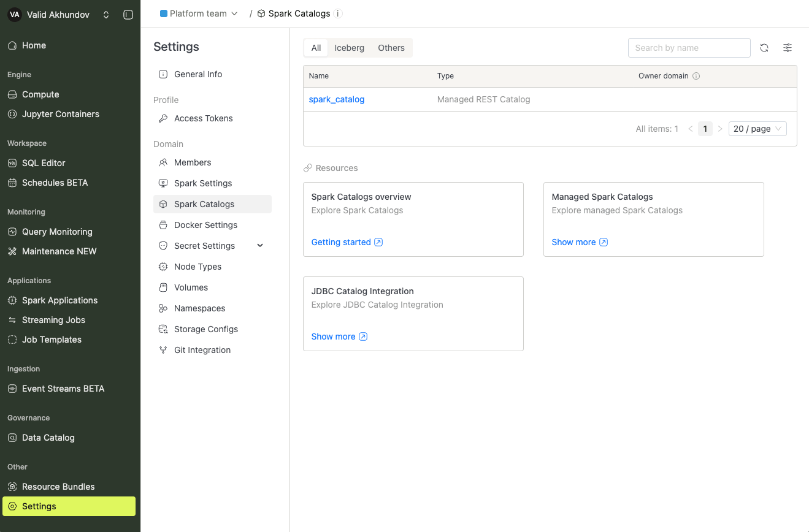Click the Git Integration branch icon
The image size is (809, 532).
pyautogui.click(x=163, y=350)
